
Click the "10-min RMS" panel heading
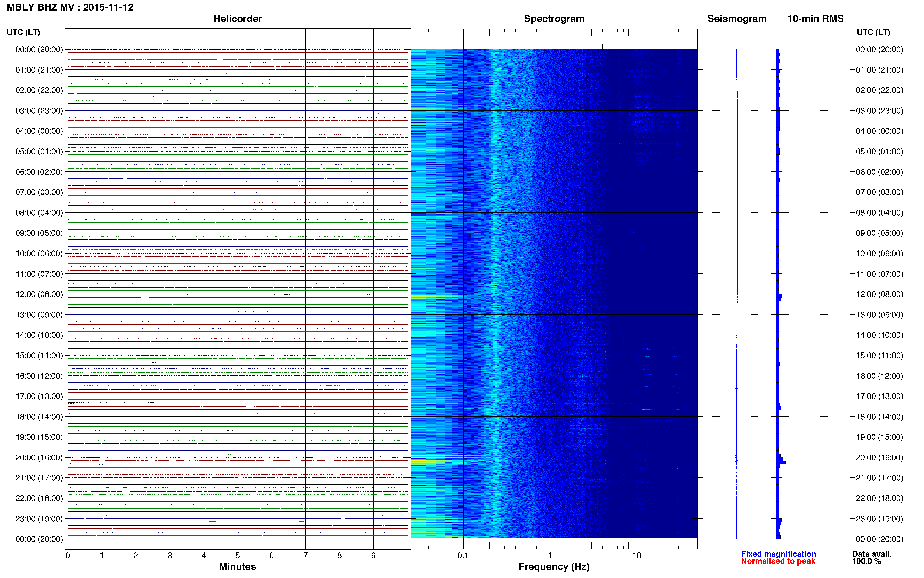(815, 18)
